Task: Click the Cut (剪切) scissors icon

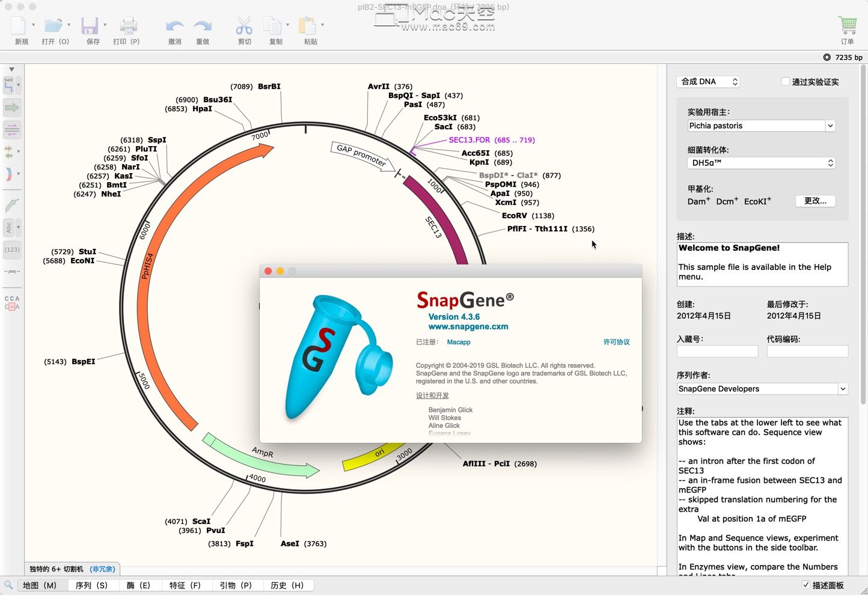Action: coord(244,26)
